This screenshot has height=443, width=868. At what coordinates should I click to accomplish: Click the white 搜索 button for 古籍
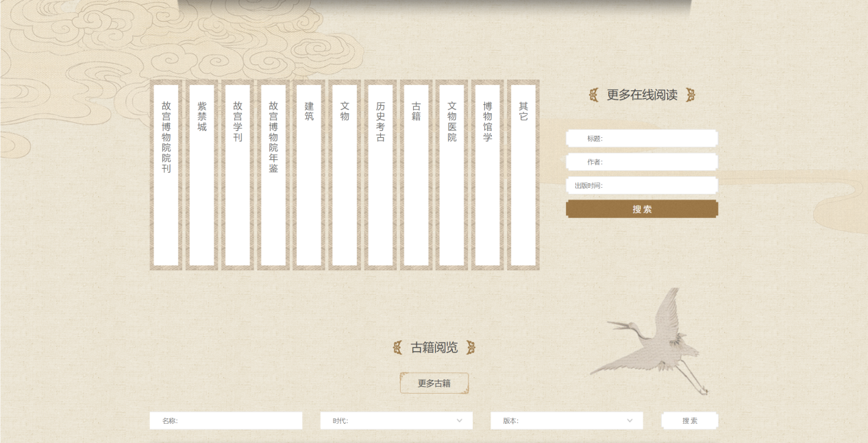(690, 420)
